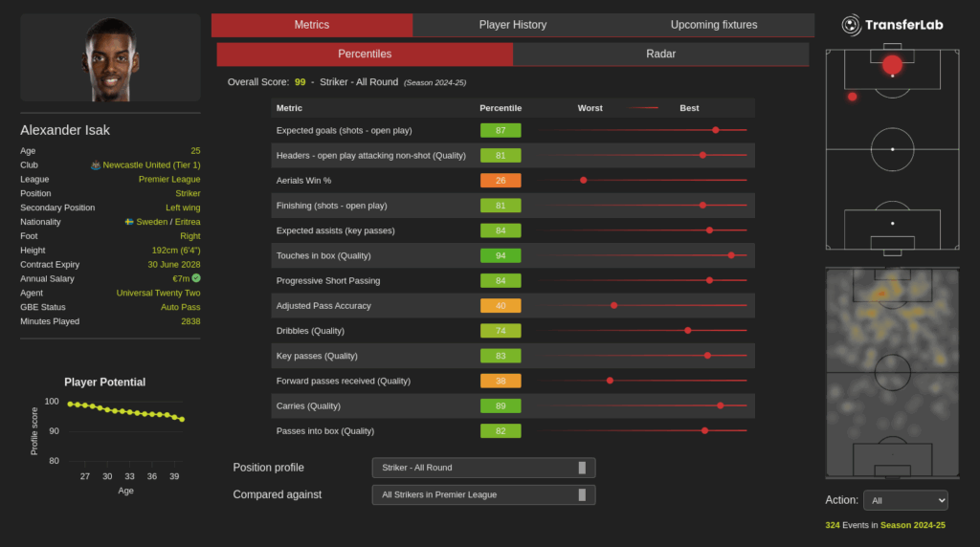Screen dimensions: 980x547
Task: Click the Universal Twenty Two agent link
Action: (158, 293)
